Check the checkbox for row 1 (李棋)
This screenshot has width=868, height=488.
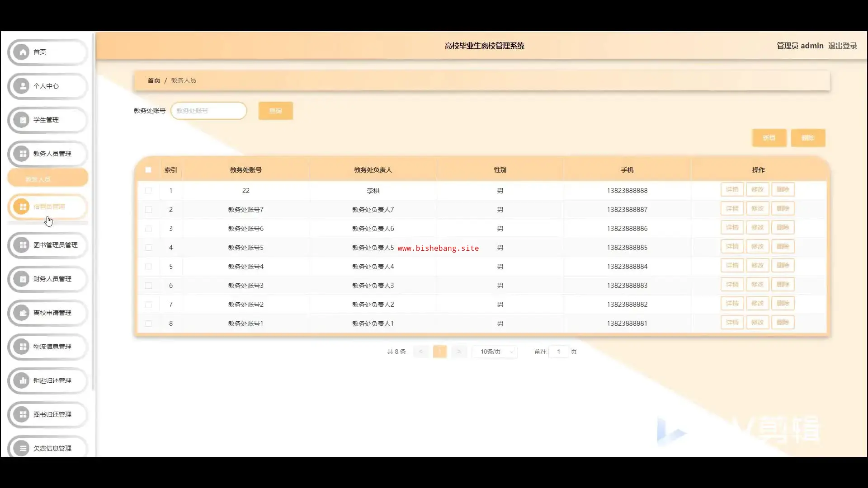[x=148, y=191]
